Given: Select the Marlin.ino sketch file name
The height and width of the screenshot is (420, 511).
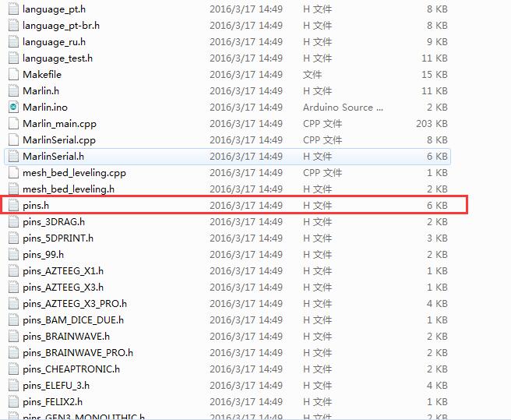Looking at the screenshot, I should [x=45, y=107].
